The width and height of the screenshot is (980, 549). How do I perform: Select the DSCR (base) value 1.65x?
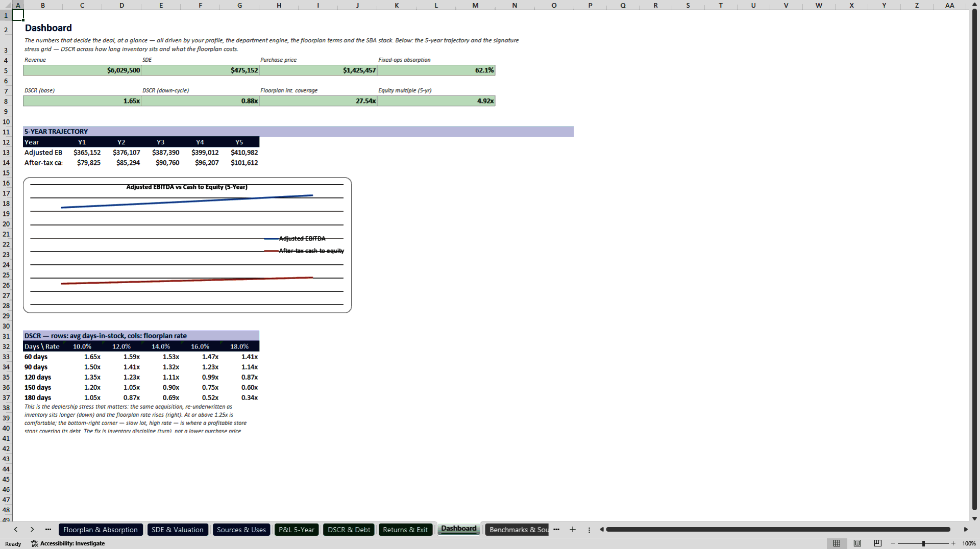82,101
